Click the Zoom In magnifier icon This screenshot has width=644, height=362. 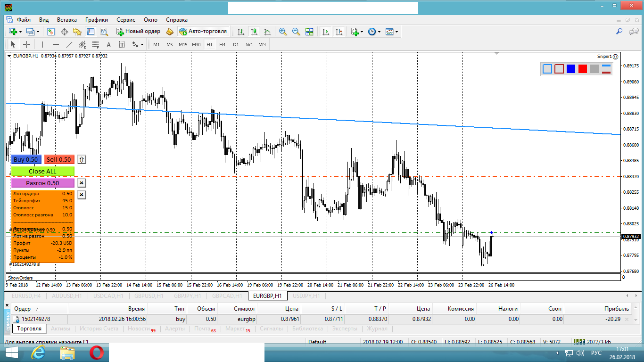(283, 32)
